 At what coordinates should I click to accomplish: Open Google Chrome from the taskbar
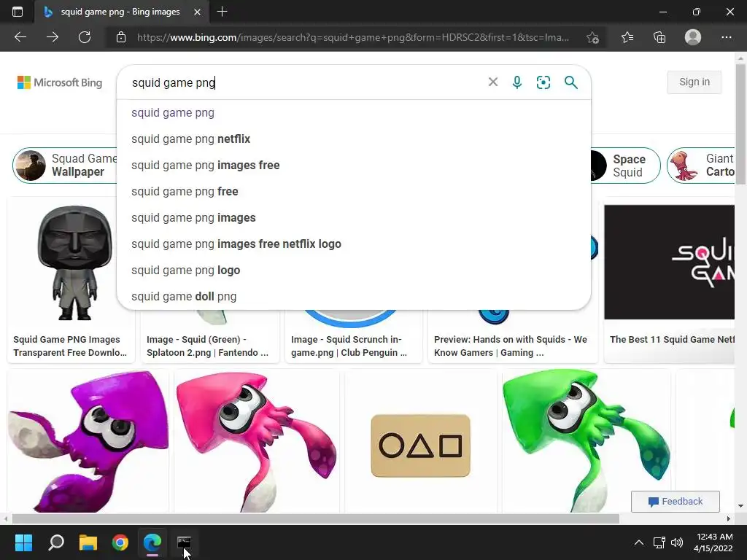coord(120,542)
